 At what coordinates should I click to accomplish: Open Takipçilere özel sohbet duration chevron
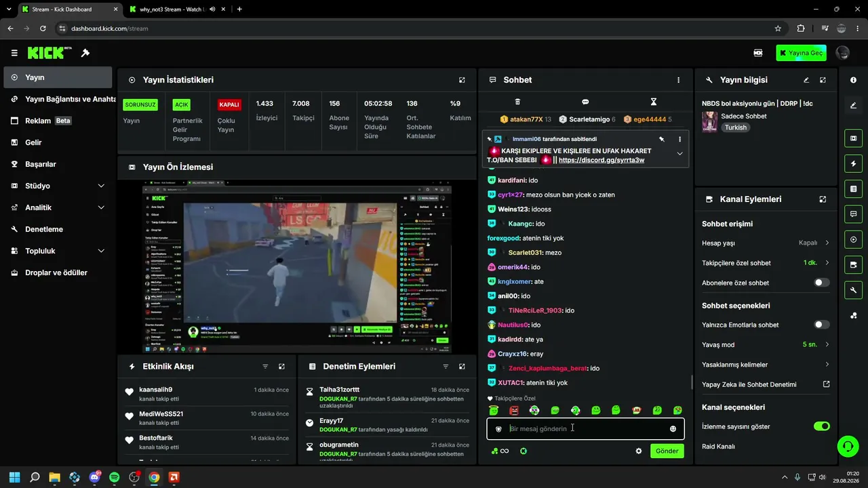[x=827, y=262]
